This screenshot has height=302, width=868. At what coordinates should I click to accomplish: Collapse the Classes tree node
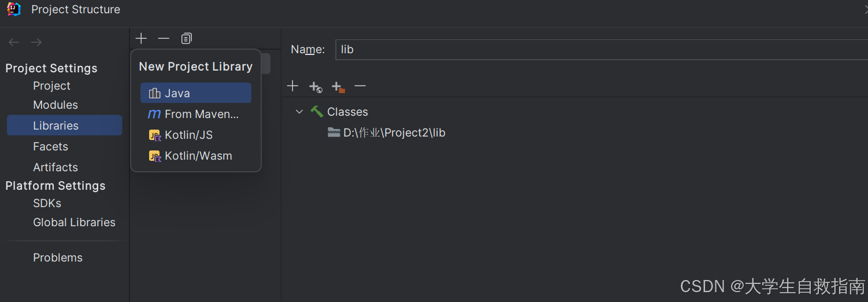coord(299,112)
